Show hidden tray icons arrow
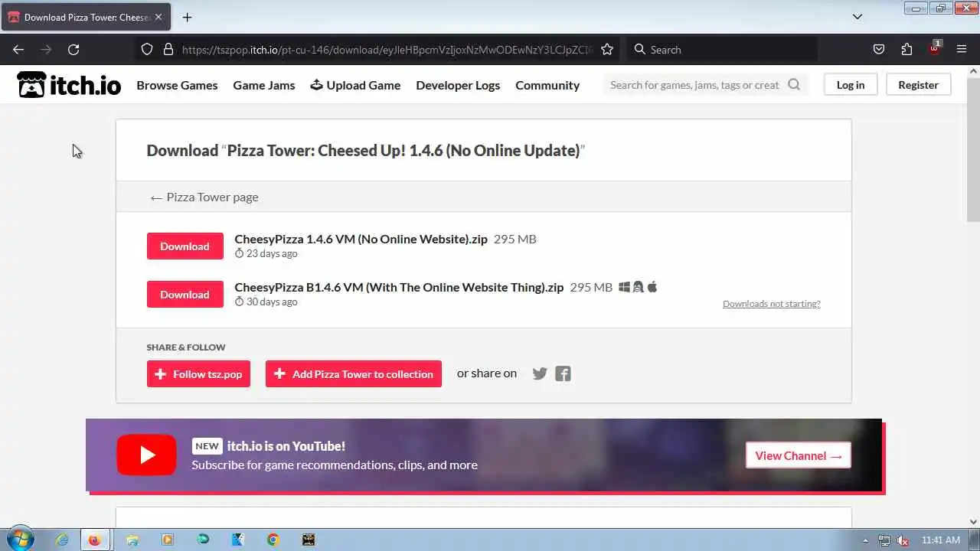The image size is (980, 551). [866, 540]
